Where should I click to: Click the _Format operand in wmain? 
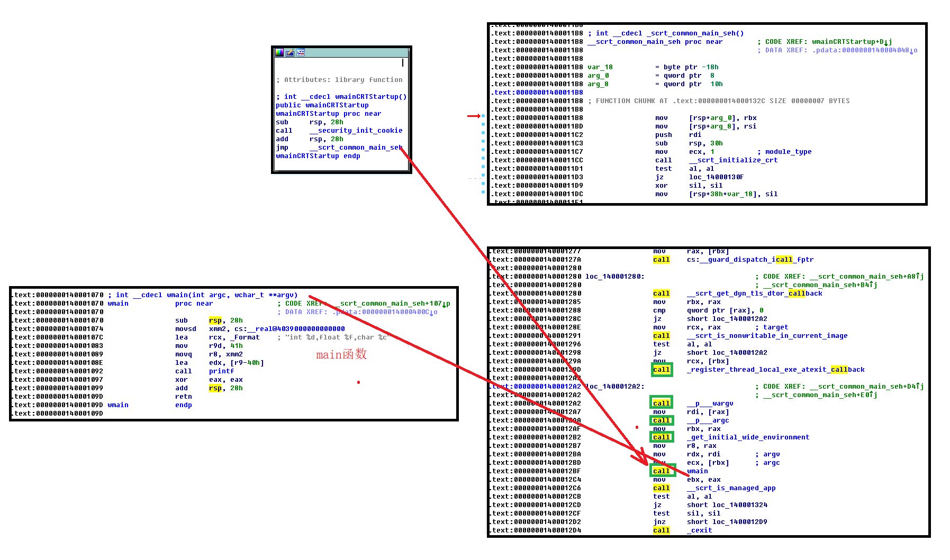pos(234,337)
